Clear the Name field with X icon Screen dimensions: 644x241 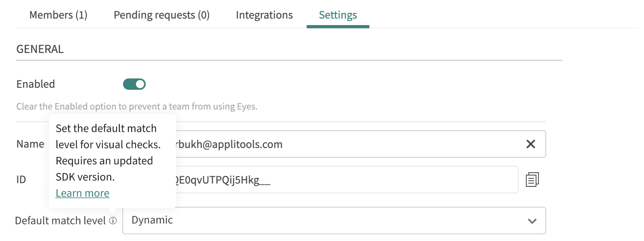coord(531,144)
